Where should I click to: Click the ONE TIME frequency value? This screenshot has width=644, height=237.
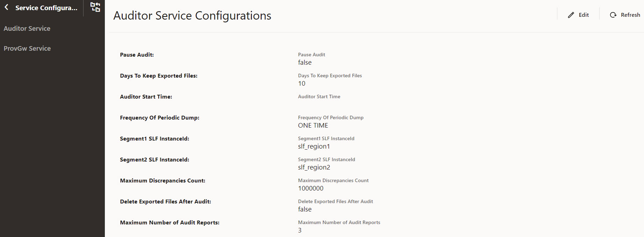(x=313, y=125)
